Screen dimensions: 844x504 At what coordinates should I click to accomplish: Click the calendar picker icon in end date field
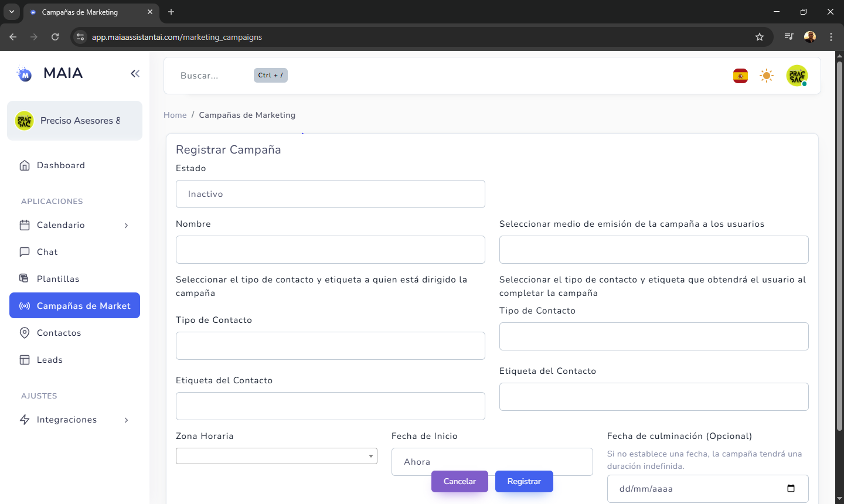point(791,488)
